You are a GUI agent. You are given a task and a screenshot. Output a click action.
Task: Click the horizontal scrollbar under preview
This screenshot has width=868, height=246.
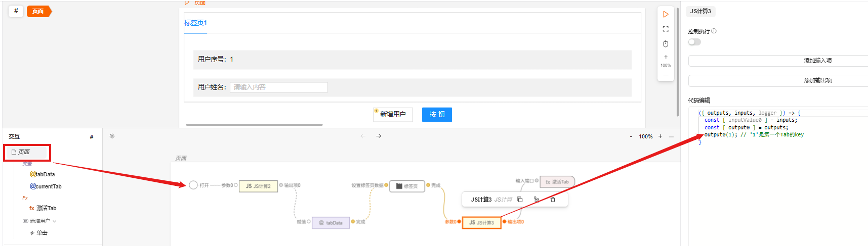pos(254,124)
